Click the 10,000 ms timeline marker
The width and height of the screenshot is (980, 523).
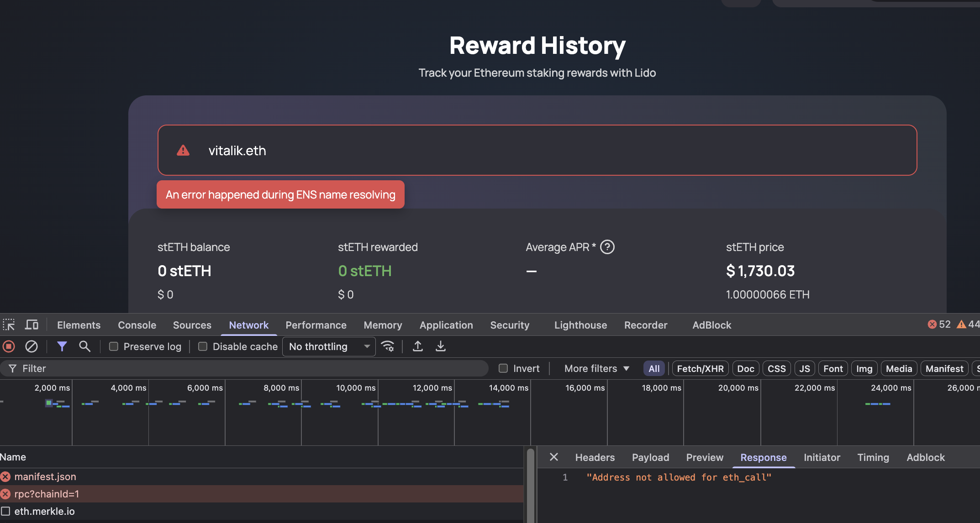356,388
